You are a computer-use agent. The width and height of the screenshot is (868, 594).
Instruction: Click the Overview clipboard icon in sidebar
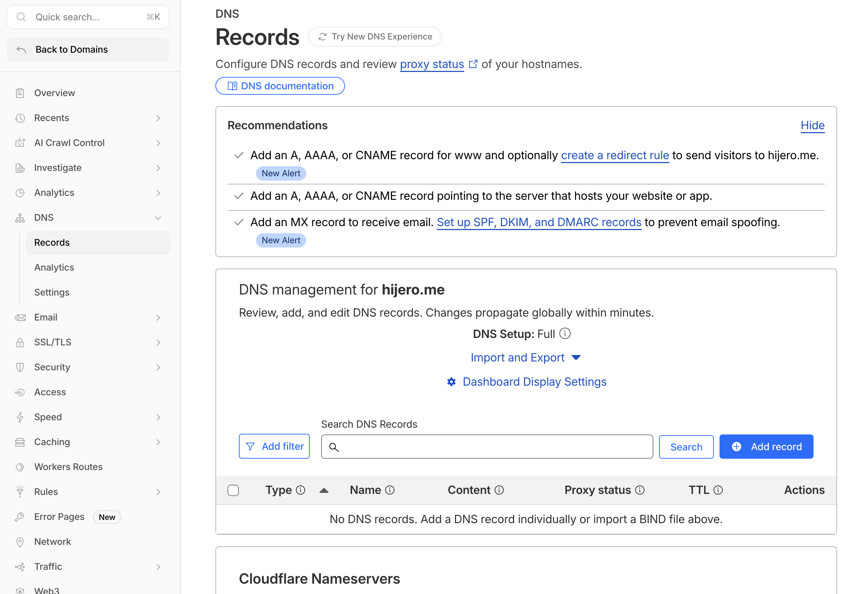point(20,93)
